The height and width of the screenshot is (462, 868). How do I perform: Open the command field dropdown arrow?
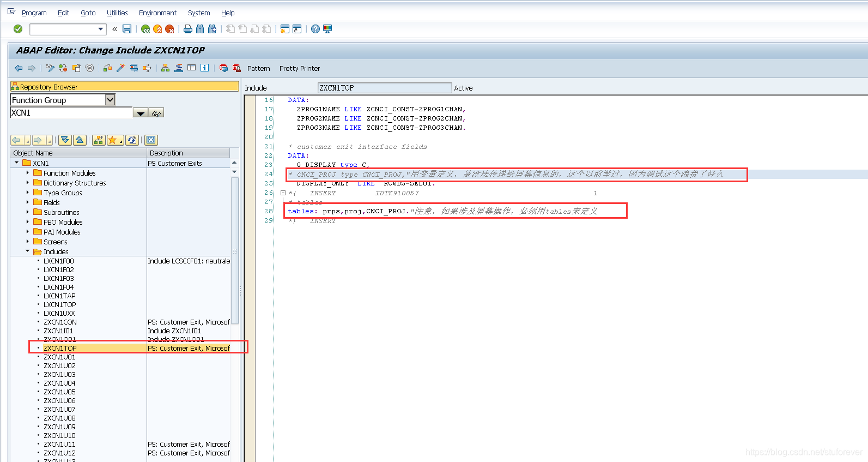click(101, 29)
